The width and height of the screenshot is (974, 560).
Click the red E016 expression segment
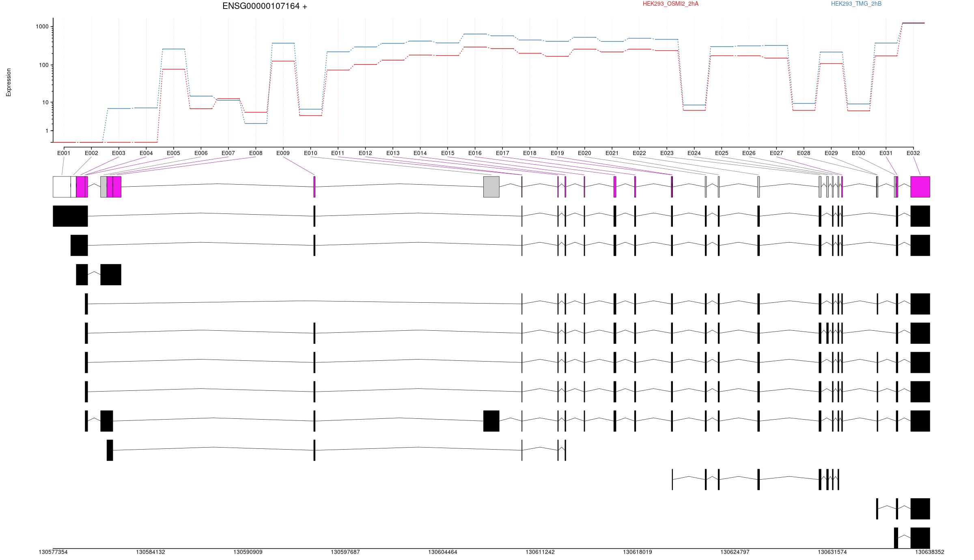coord(475,47)
